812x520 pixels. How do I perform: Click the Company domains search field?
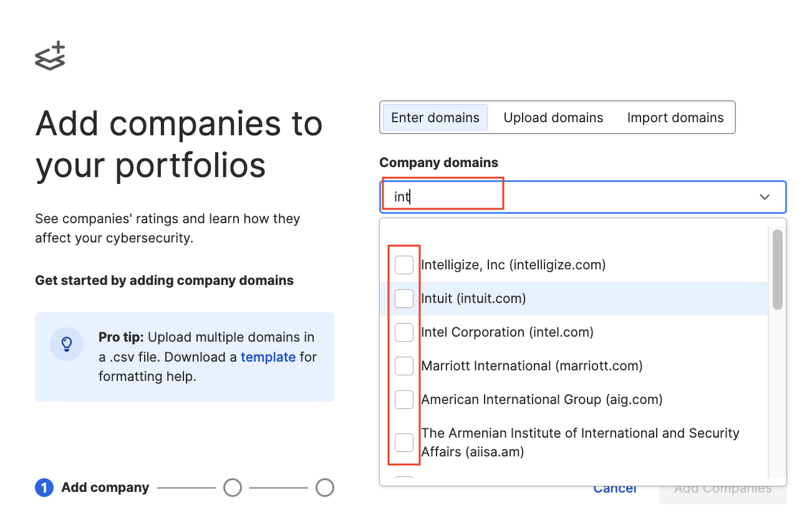click(x=582, y=197)
